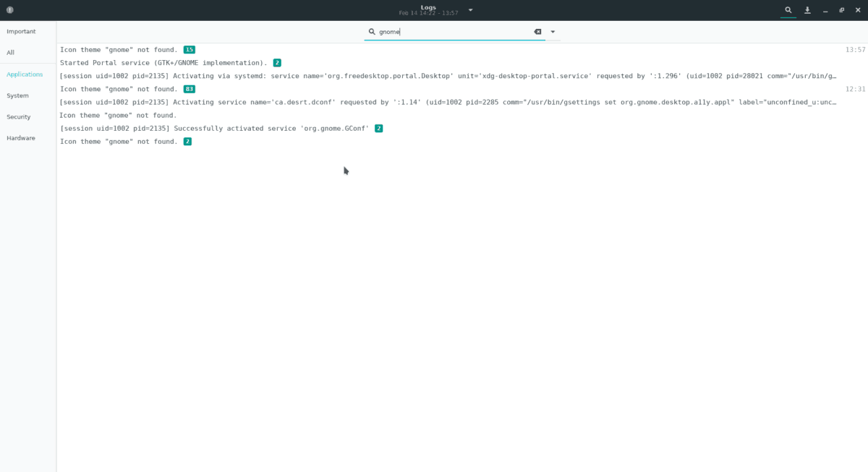Screen dimensions: 868x472
Task: Open 'Icon theme gnome not found' entry with 83 badge
Action: tap(463, 89)
